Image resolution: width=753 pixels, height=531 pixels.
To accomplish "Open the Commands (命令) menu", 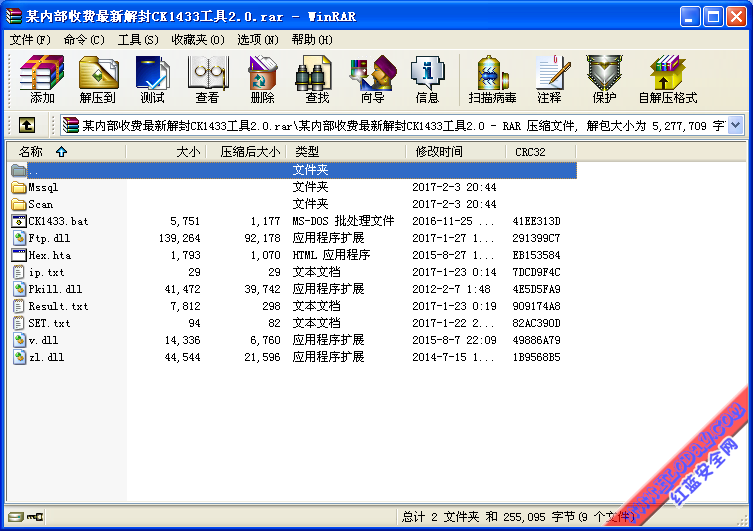I will 84,40.
